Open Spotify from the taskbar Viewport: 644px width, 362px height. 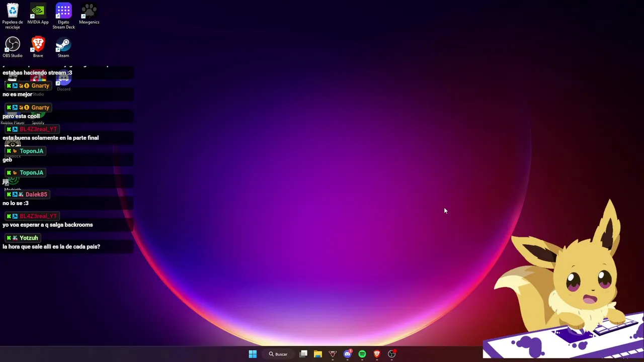(x=362, y=354)
